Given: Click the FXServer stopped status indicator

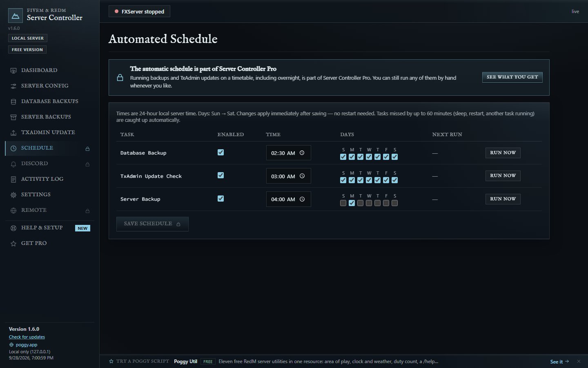Looking at the screenshot, I should coord(139,11).
